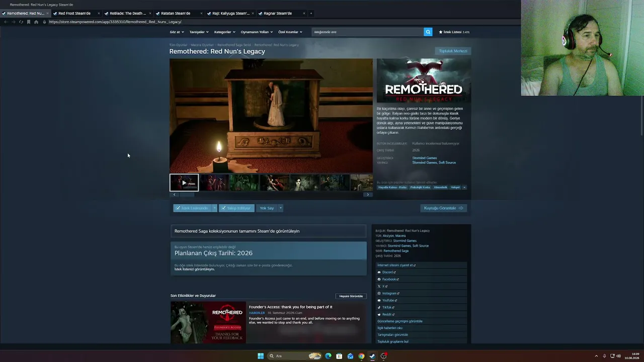Open Microsoft Store from the taskbar
Viewport: 644px width, 362px height.
339,356
